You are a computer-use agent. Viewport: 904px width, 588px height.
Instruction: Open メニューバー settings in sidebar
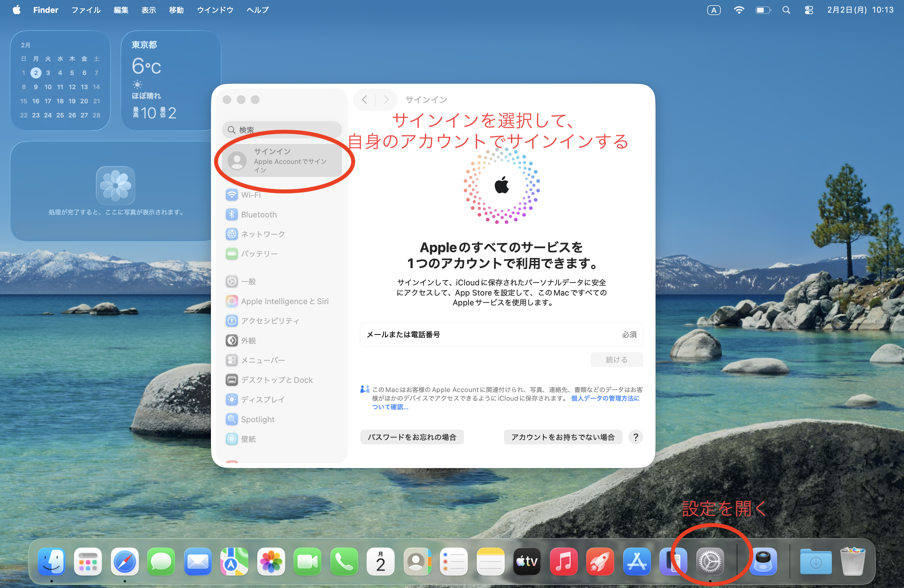click(282, 360)
